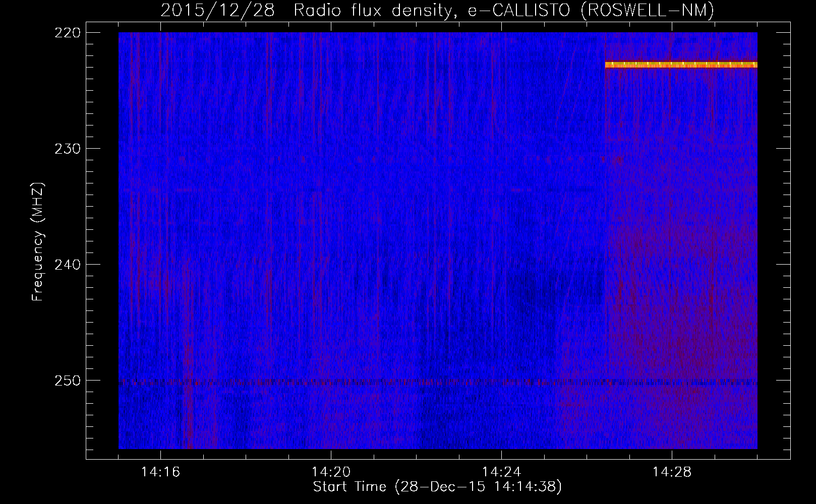Click the 250 frequency tick label
816x504 pixels.
tap(67, 381)
